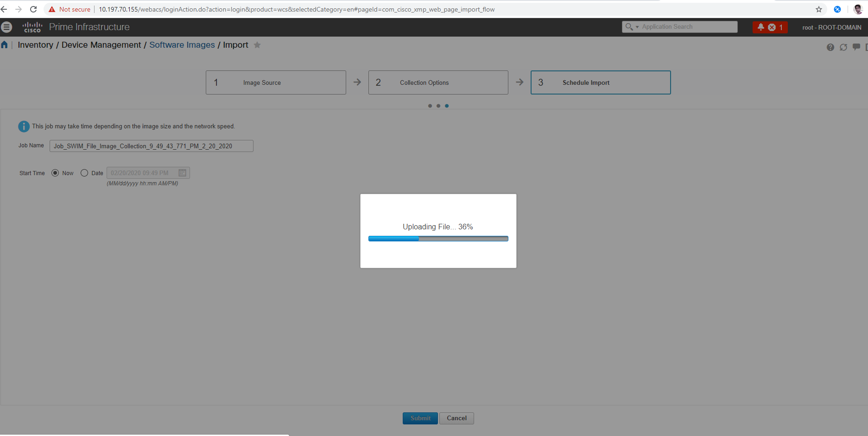This screenshot has width=868, height=436.
Task: Select the Now start time option
Action: click(x=55, y=173)
